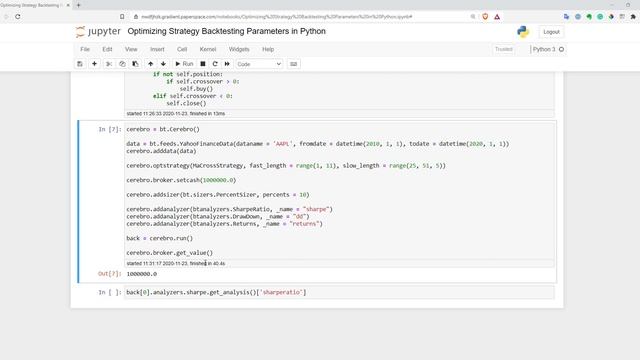Click the Brave shields icon

485,17
